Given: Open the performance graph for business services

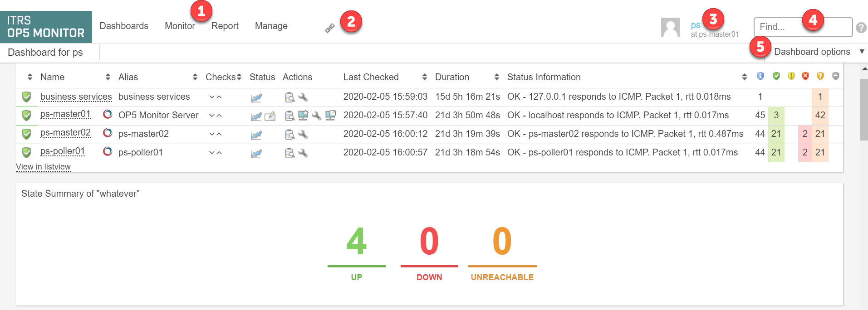Looking at the screenshot, I should pyautogui.click(x=256, y=97).
